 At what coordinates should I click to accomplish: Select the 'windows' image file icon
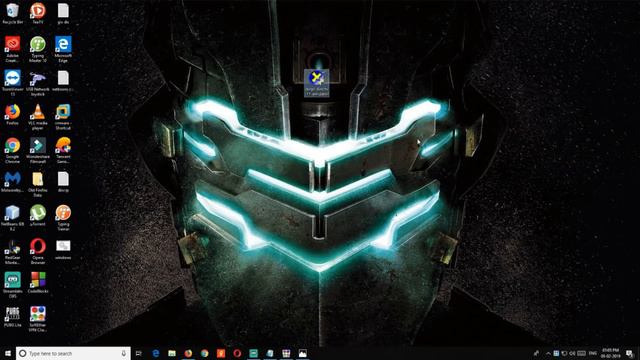click(63, 249)
